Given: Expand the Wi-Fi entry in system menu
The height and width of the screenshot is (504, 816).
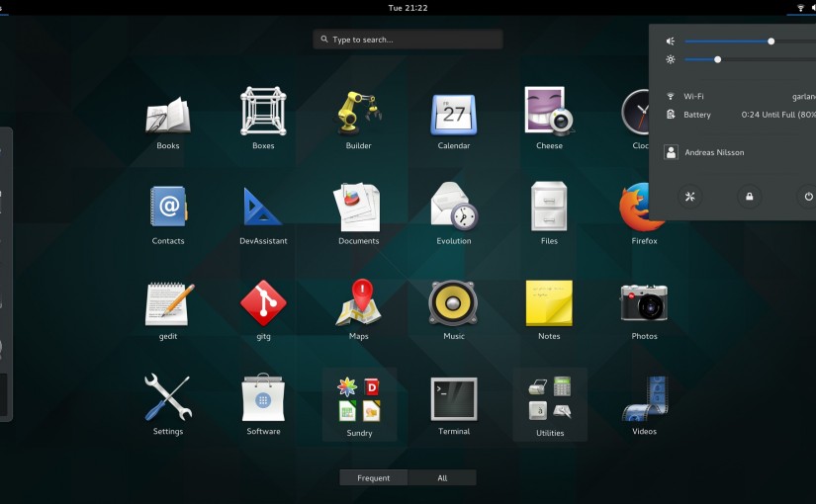Looking at the screenshot, I should (x=740, y=96).
